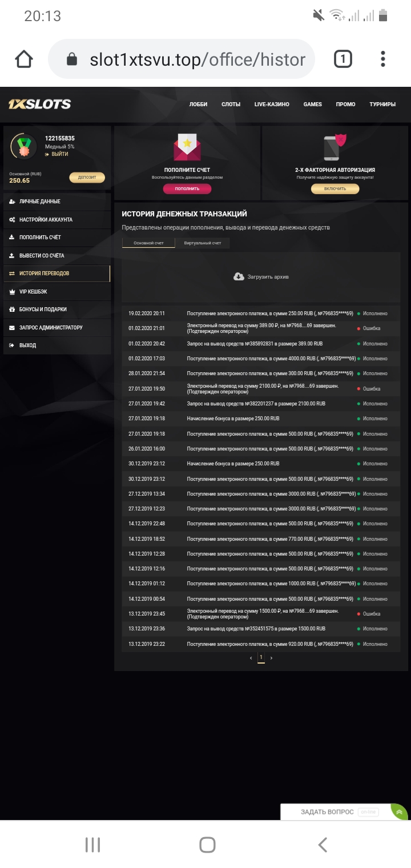The width and height of the screenshot is (411, 868).
Task: Click transaction dated 01.02.2020 17:03
Action: click(261, 359)
